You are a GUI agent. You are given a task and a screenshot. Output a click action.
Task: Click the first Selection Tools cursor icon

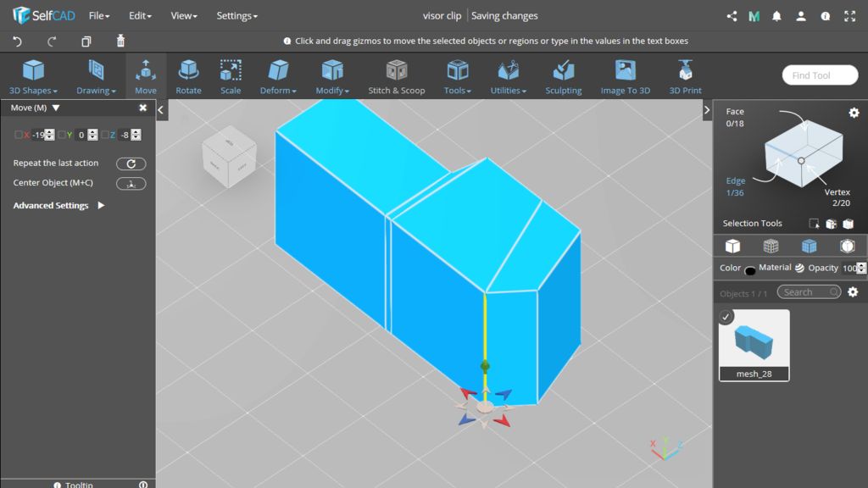tap(814, 224)
